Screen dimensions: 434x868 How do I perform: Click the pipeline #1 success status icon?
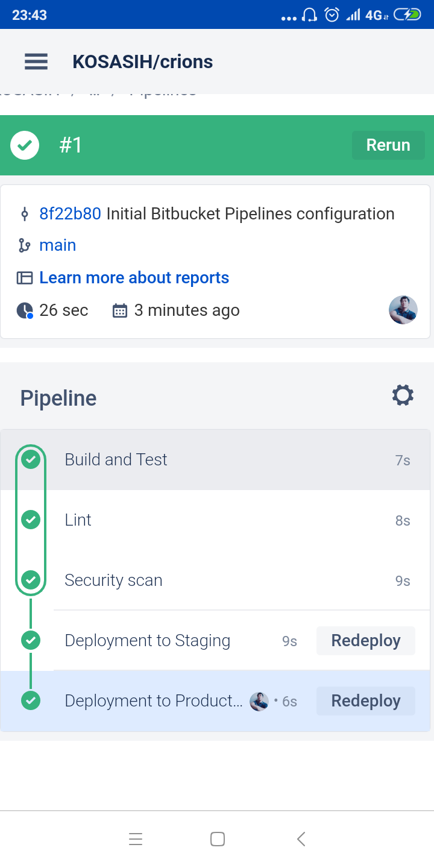[x=25, y=145]
